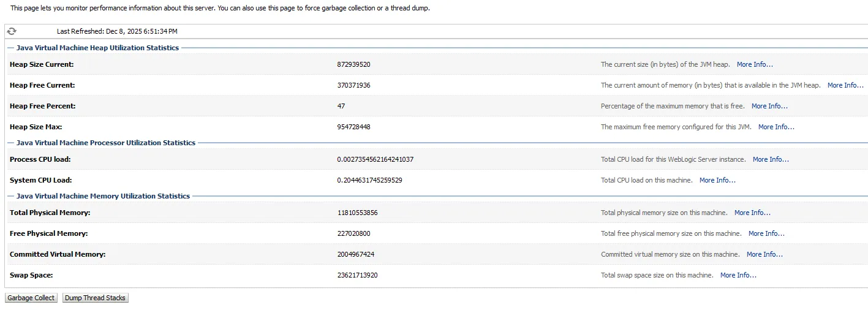The width and height of the screenshot is (868, 310).
Task: Select the Swap Space value 23621713920
Action: pyautogui.click(x=357, y=275)
